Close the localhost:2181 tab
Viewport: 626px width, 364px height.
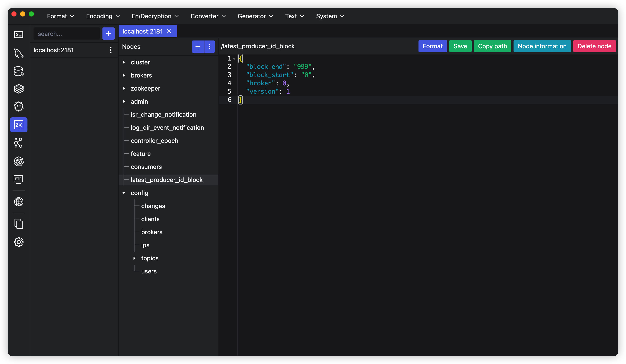coord(169,31)
